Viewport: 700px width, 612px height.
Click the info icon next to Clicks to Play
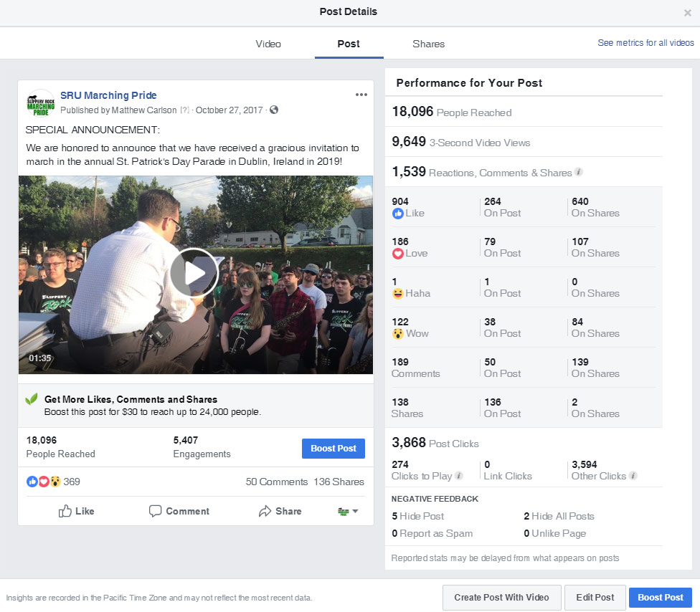[459, 476]
